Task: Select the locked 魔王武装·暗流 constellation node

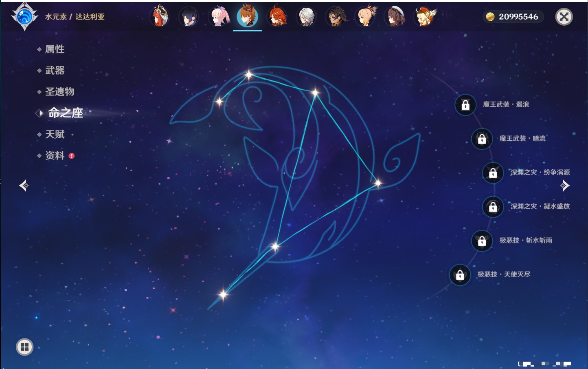Action: (482, 139)
